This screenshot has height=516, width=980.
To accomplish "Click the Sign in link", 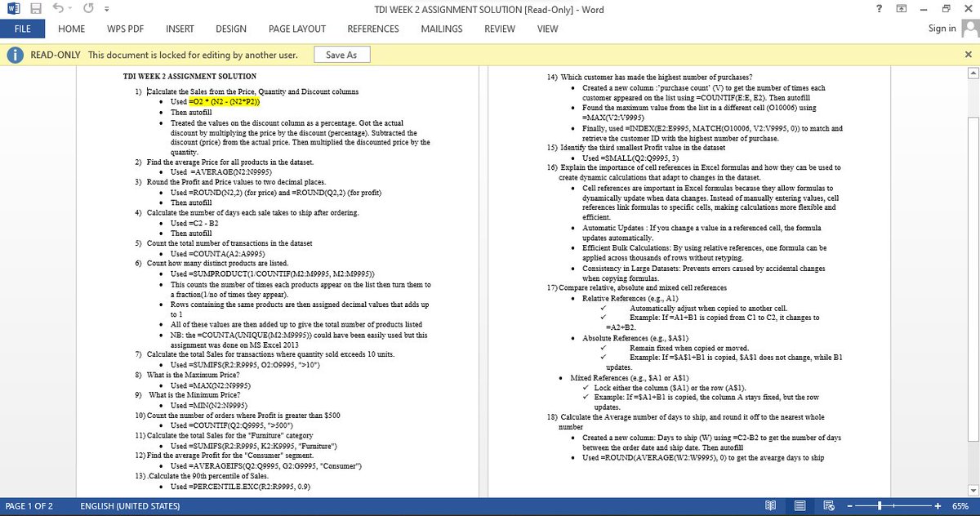I will pos(942,29).
